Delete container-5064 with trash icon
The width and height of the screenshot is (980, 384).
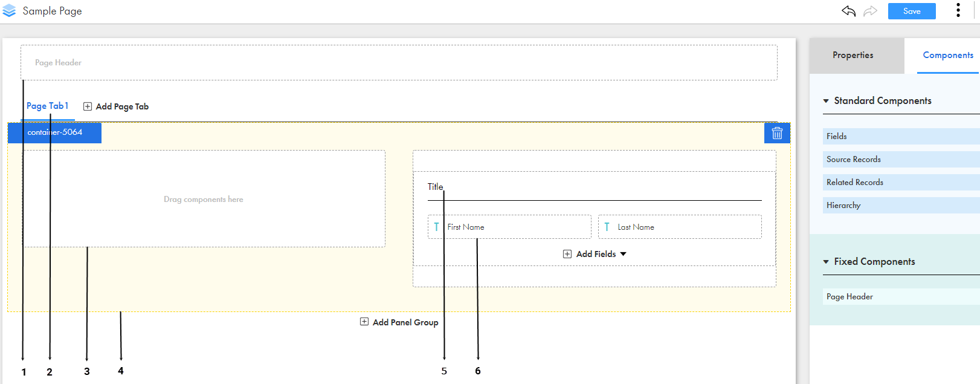point(777,133)
